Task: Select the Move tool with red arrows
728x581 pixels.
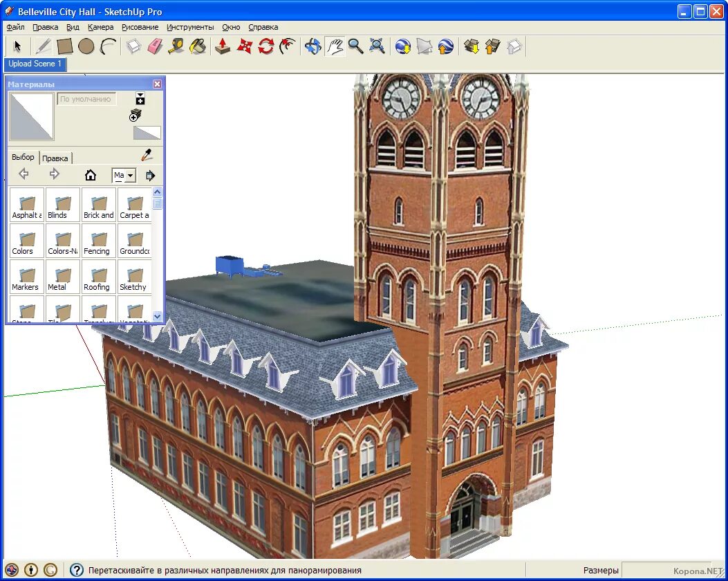Action: 245,46
